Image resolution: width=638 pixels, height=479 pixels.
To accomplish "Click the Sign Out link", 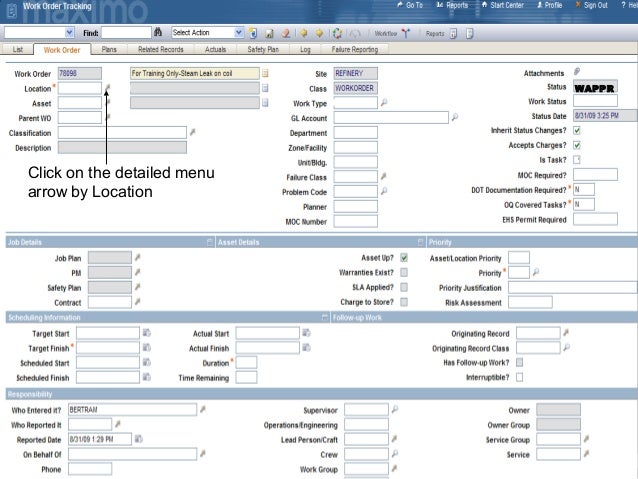I will (595, 5).
